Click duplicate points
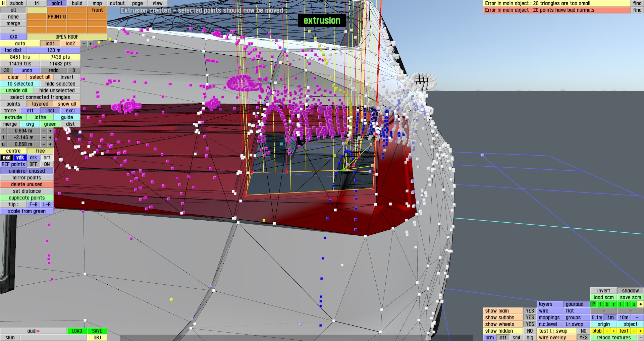The height and width of the screenshot is (341, 644). point(27,198)
